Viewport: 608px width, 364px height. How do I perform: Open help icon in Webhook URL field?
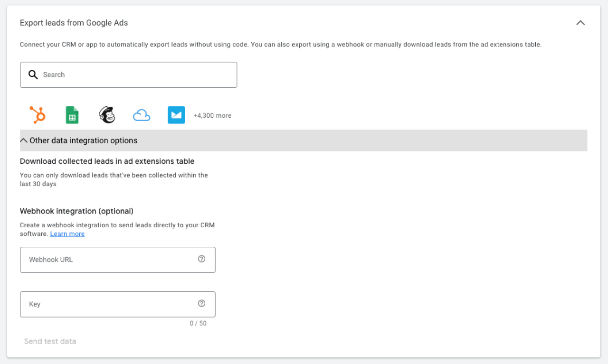[201, 259]
